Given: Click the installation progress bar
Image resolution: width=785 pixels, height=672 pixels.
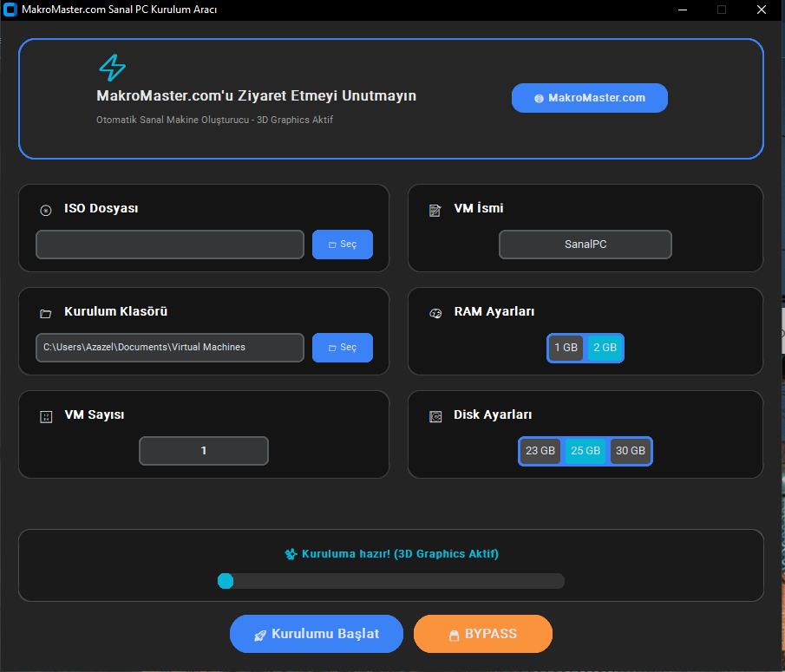Looking at the screenshot, I should [x=391, y=581].
